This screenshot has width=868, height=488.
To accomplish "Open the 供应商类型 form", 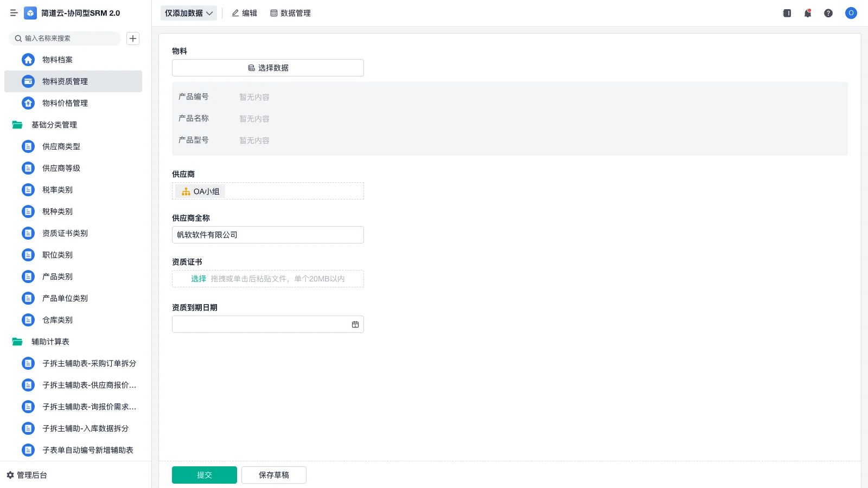I will tap(73, 146).
